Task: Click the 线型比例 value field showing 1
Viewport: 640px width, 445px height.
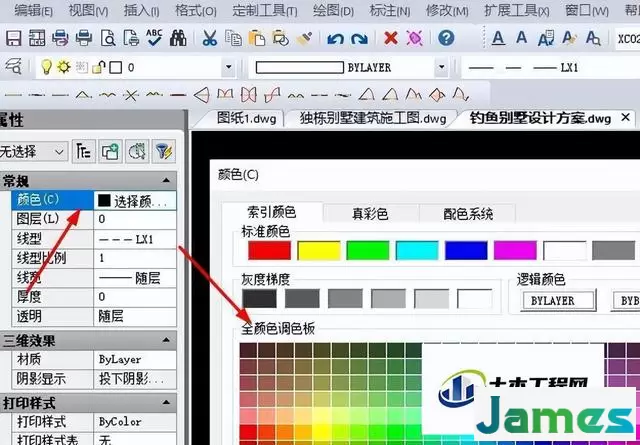Action: 135,258
